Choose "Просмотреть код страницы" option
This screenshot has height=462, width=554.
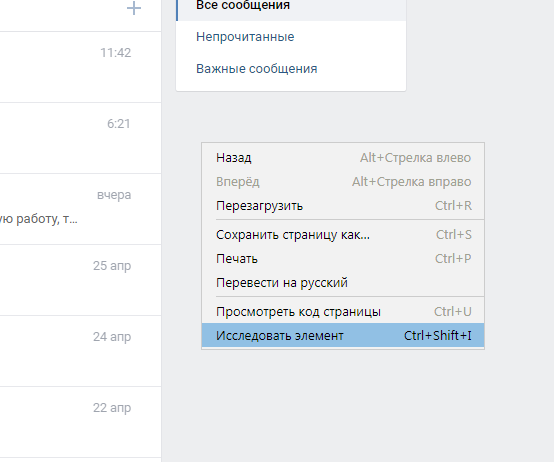coord(343,312)
